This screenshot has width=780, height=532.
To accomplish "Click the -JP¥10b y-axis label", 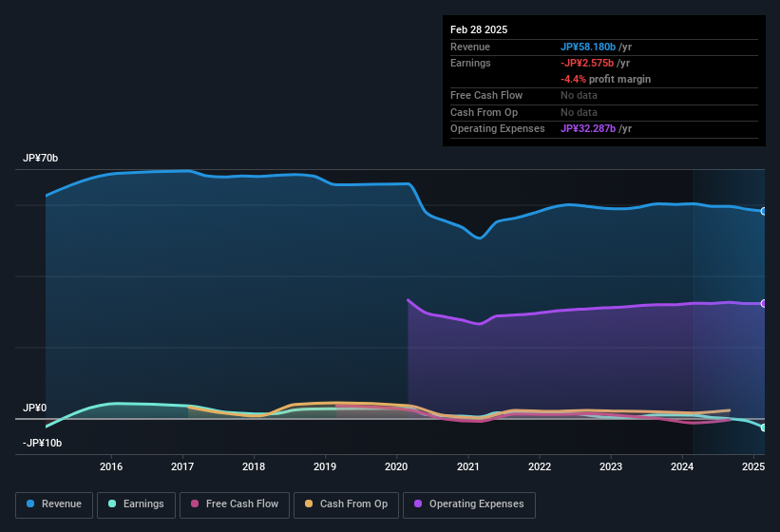I will [43, 443].
